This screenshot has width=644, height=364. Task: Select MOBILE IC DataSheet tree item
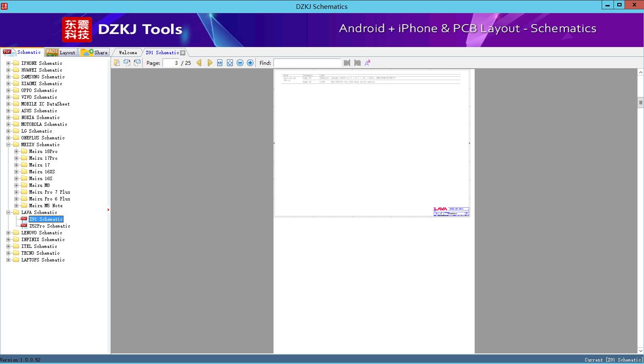point(45,104)
